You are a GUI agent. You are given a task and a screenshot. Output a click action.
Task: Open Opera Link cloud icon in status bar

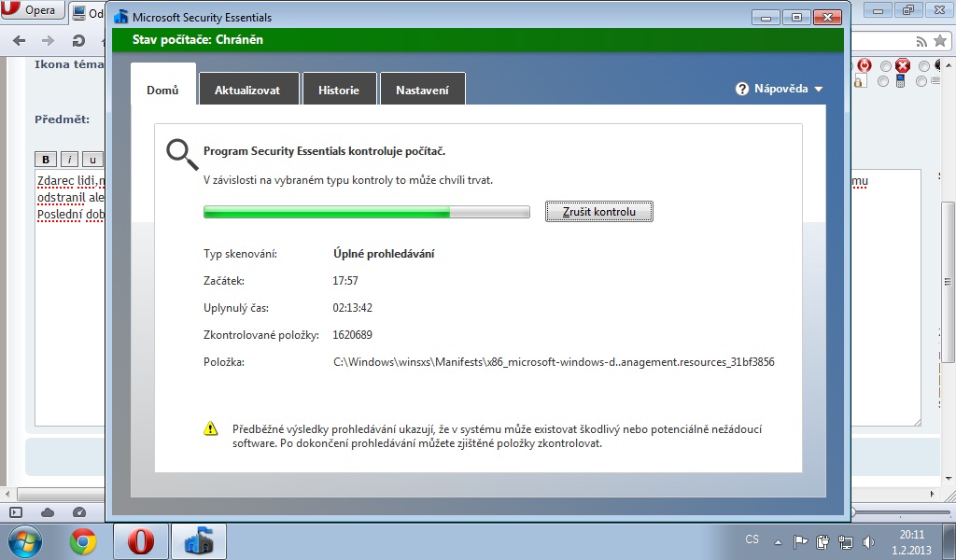[48, 513]
